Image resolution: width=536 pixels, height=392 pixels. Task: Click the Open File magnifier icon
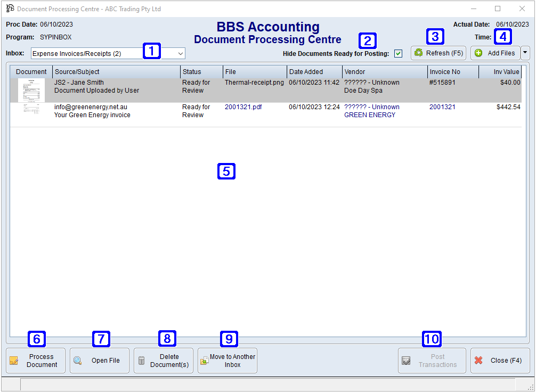point(78,361)
